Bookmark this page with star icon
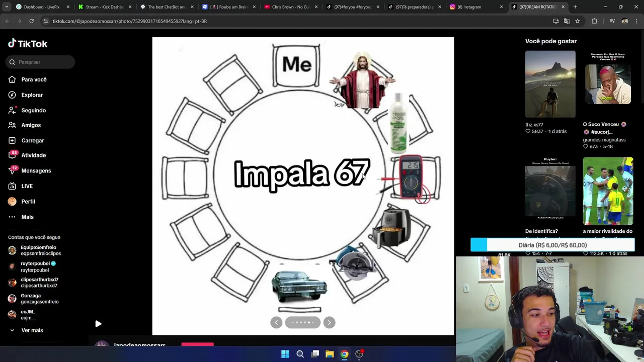 (x=578, y=21)
